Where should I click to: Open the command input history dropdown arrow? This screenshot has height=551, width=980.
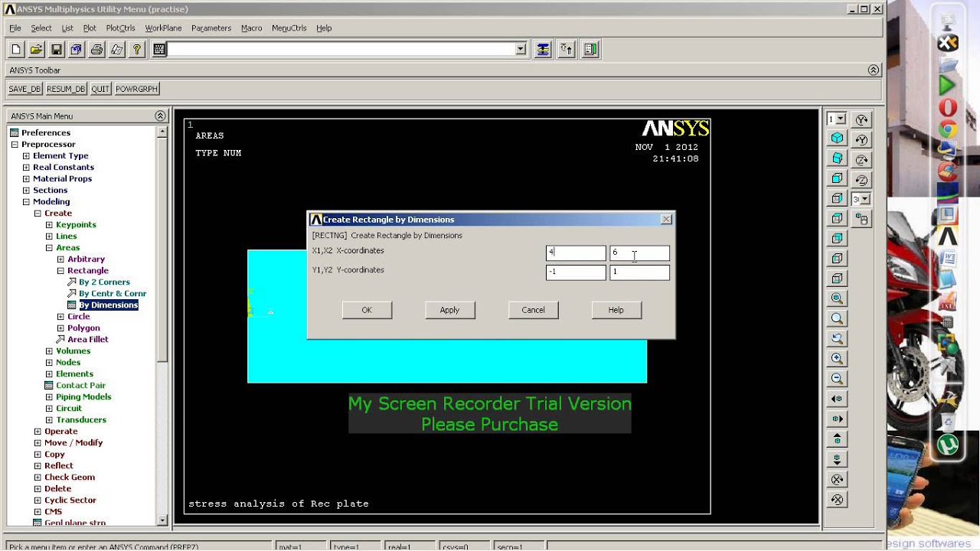(521, 50)
